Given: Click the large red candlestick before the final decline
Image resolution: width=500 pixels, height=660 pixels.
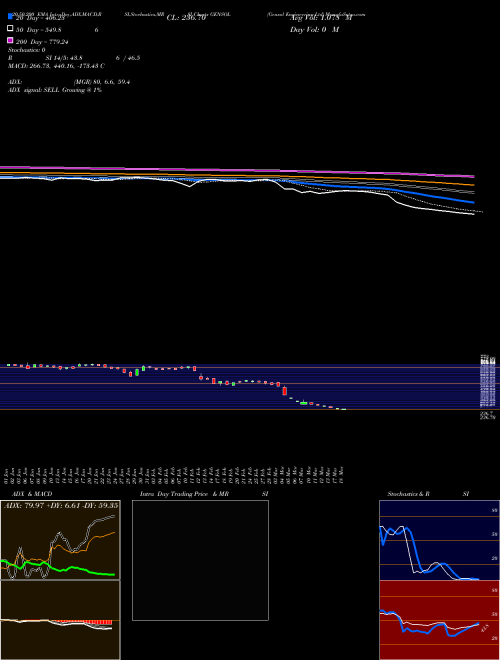Looking at the screenshot, I should pyautogui.click(x=285, y=391).
